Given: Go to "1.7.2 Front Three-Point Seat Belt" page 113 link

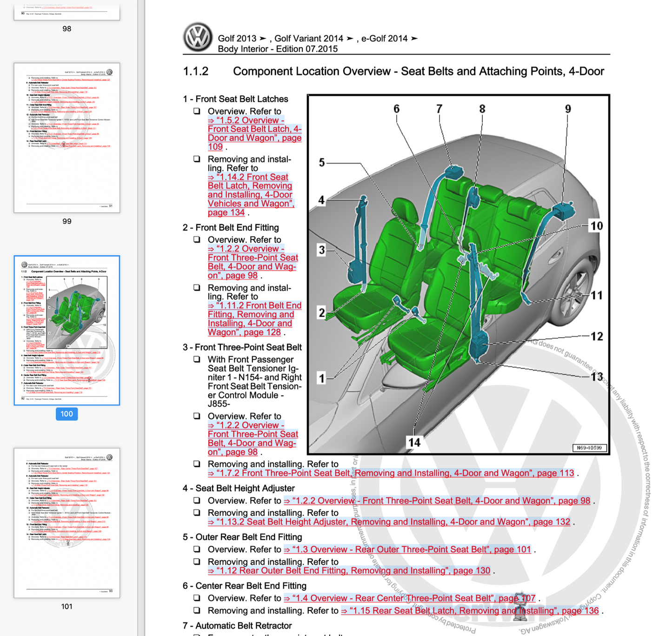Looking at the screenshot, I should coord(391,473).
